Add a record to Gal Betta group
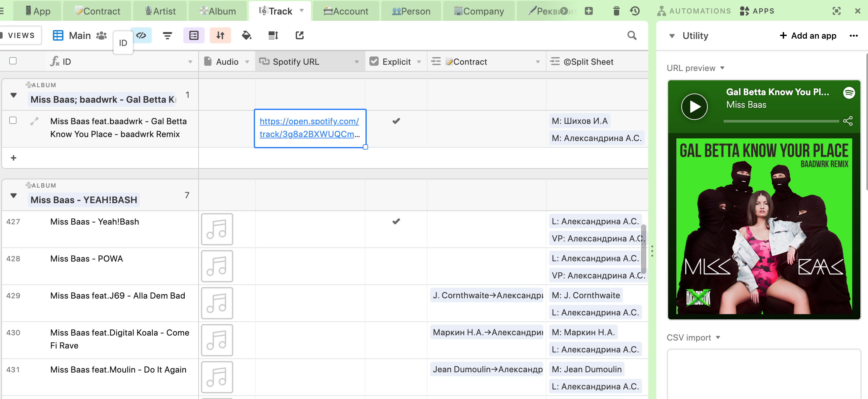This screenshot has width=868, height=399. coord(14,158)
